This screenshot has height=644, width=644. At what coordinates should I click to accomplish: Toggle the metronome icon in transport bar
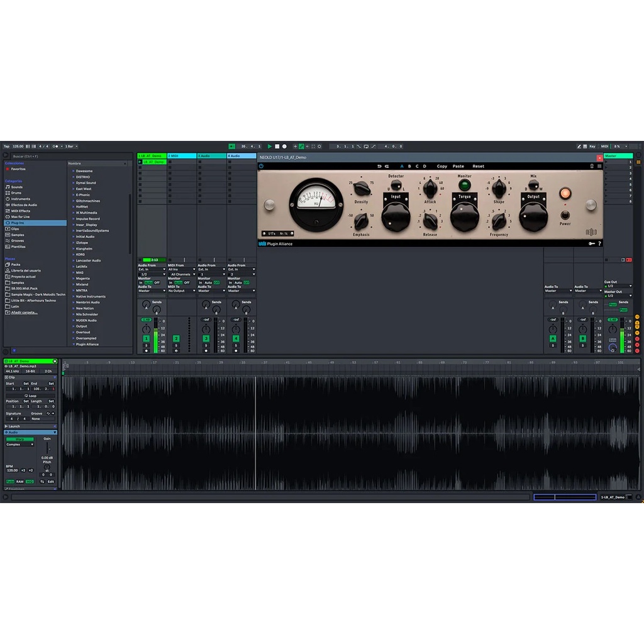point(55,146)
